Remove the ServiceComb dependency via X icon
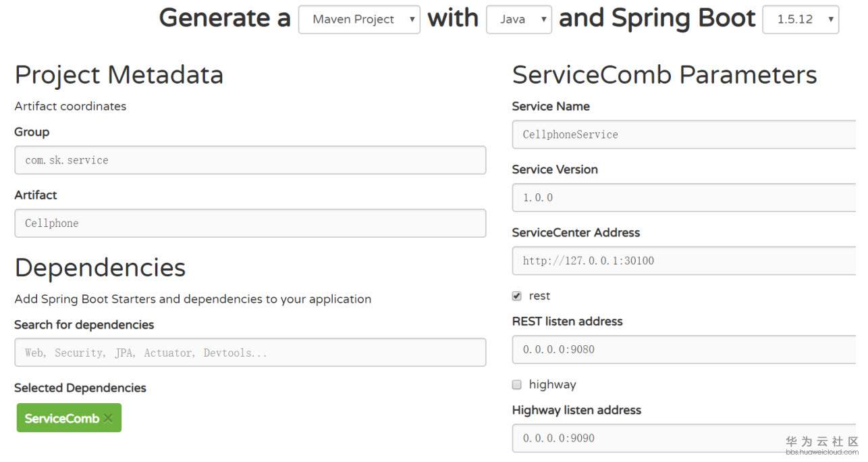This screenshot has height=462, width=868. [x=108, y=419]
